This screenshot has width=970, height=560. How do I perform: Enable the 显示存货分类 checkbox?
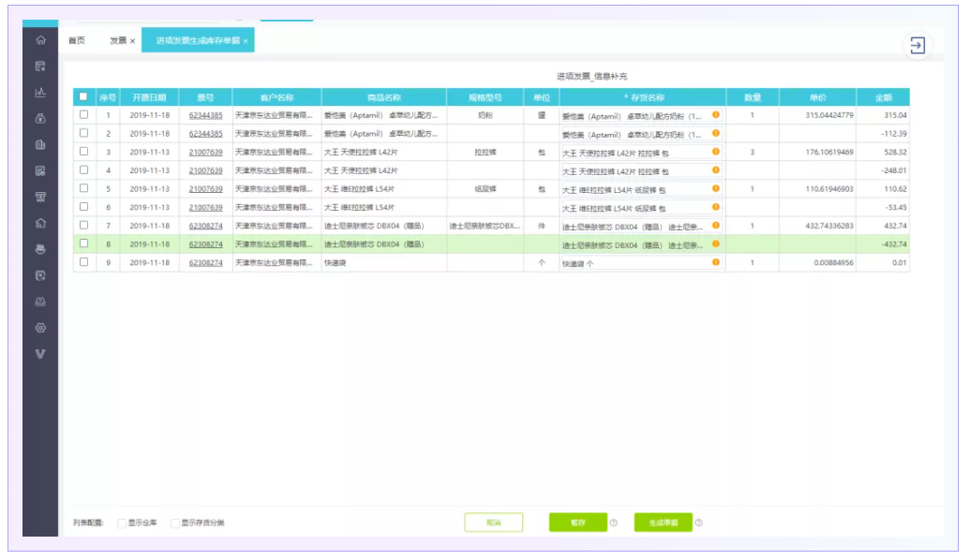coord(175,523)
